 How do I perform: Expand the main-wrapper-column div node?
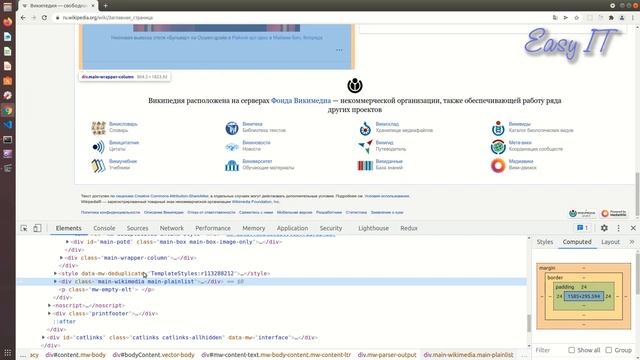tap(61, 258)
